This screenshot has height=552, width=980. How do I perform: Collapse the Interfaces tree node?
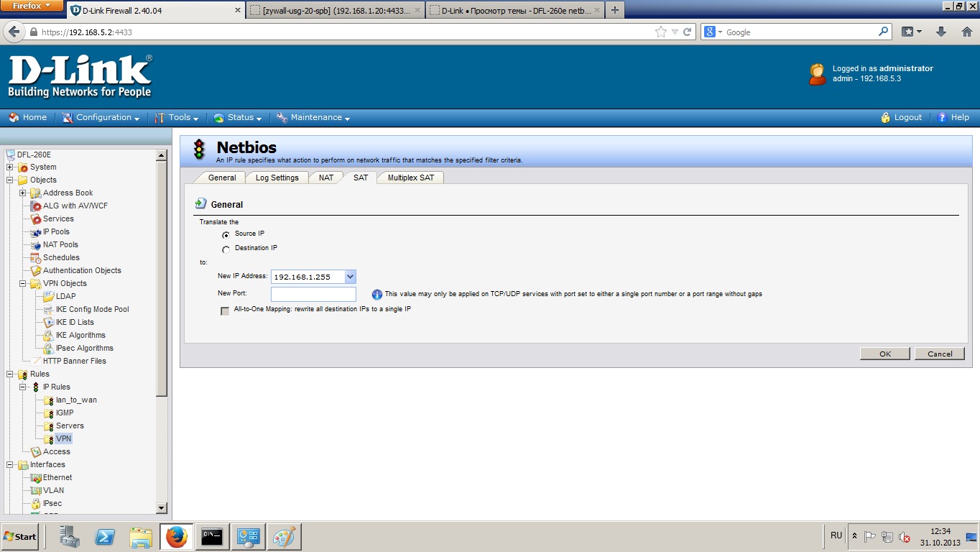[x=10, y=465]
